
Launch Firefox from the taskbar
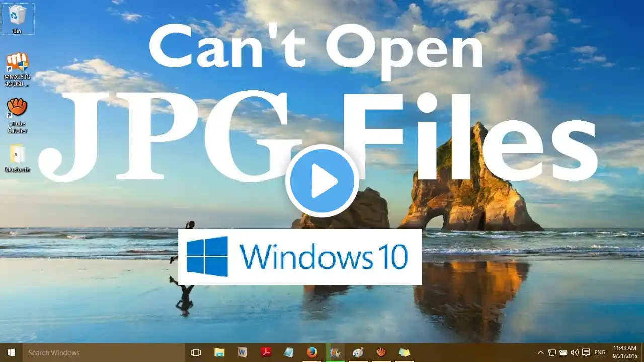312,352
